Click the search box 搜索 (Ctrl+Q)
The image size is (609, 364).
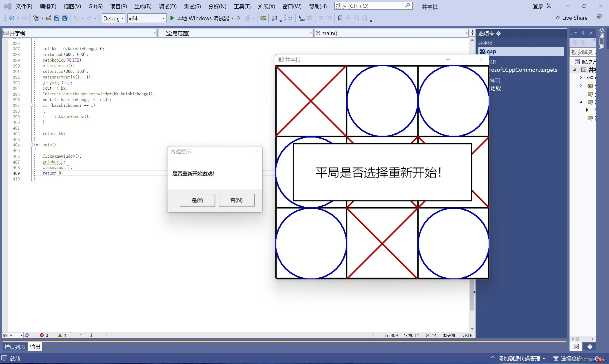click(373, 6)
